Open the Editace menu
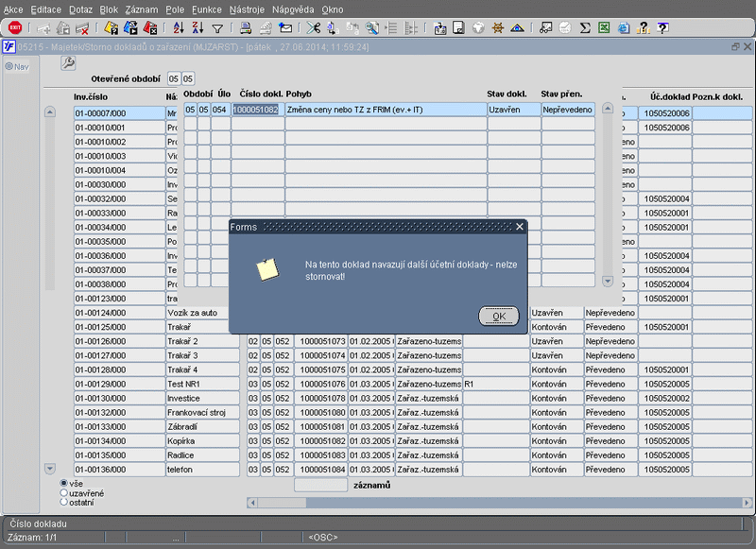Screen dimensions: 756x549 [45, 9]
